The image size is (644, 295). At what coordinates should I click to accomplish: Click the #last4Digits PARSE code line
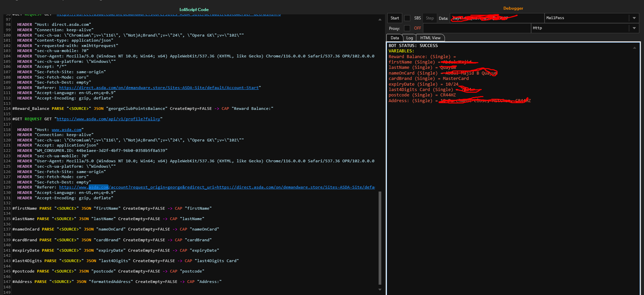click(x=125, y=261)
